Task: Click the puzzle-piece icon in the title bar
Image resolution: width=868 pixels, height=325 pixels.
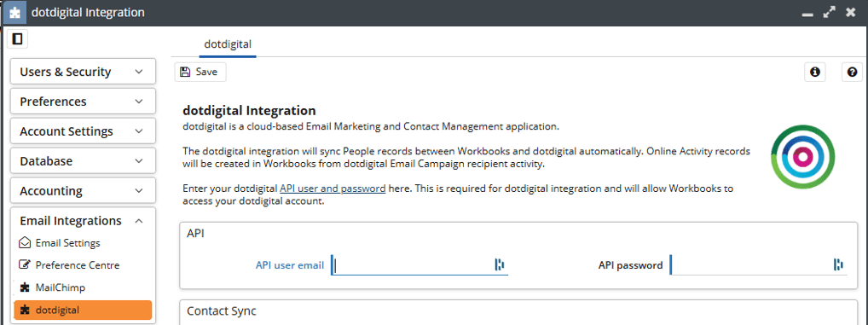Action: (15, 12)
